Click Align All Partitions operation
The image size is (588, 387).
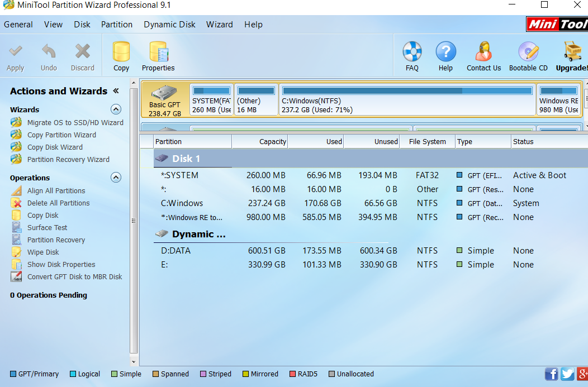(56, 190)
